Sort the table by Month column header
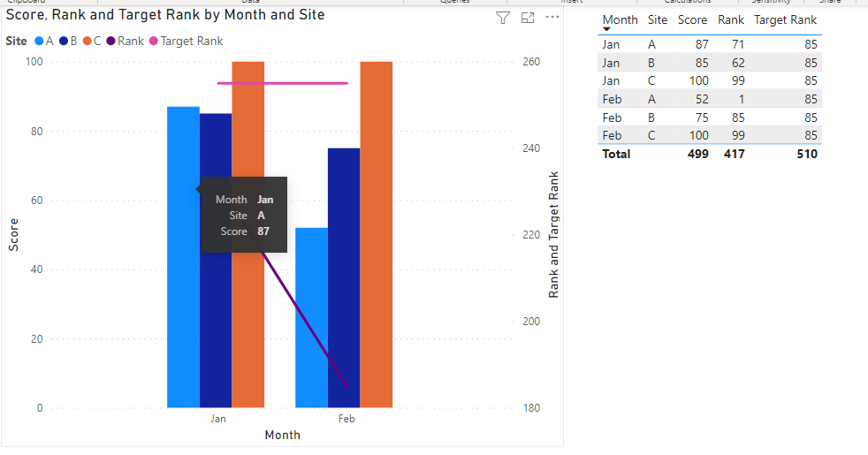 pyautogui.click(x=620, y=20)
